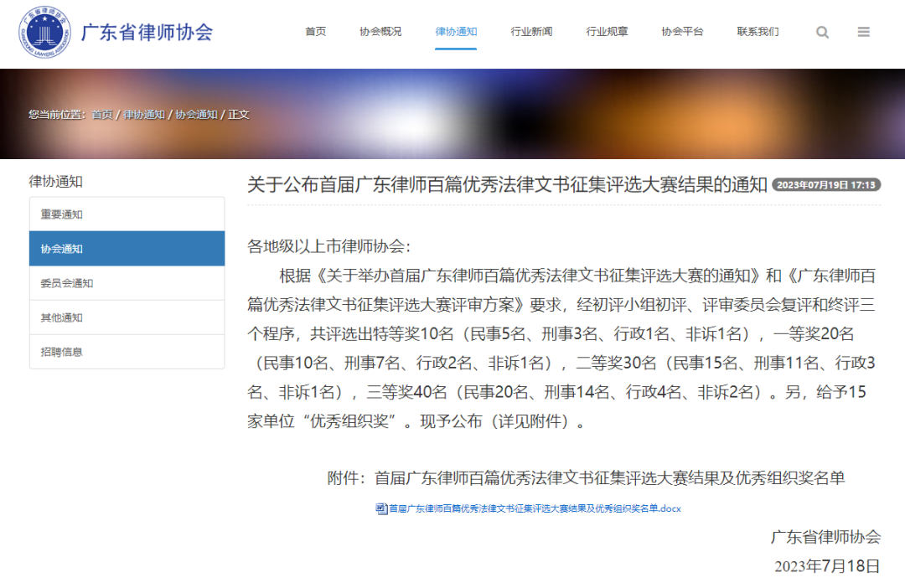Click 首页 in the breadcrumb trail
This screenshot has width=905, height=588.
101,115
